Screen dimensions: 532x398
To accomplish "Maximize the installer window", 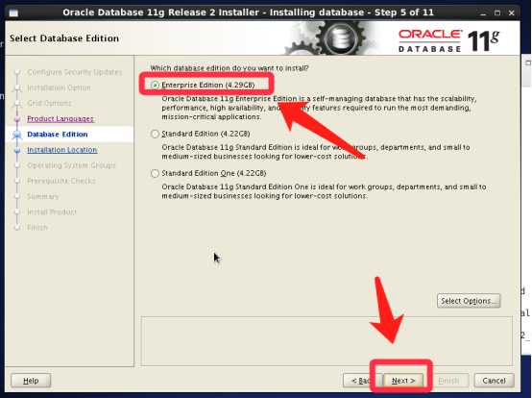I will (x=497, y=12).
